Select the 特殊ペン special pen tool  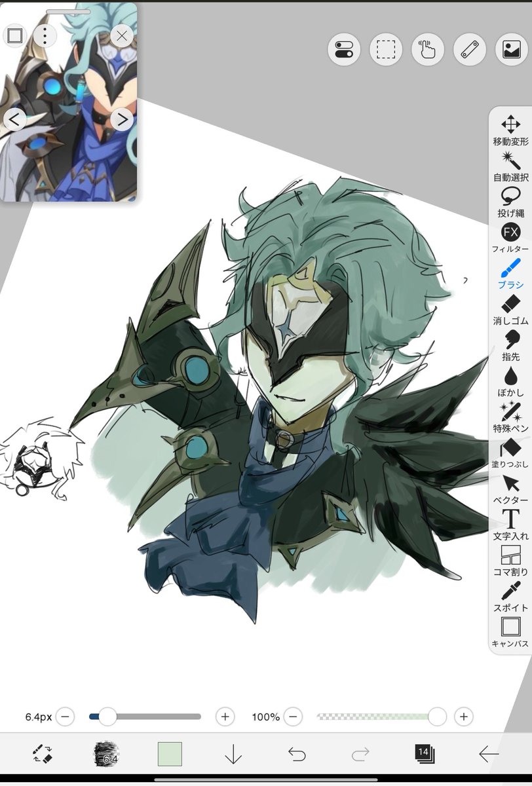(510, 417)
